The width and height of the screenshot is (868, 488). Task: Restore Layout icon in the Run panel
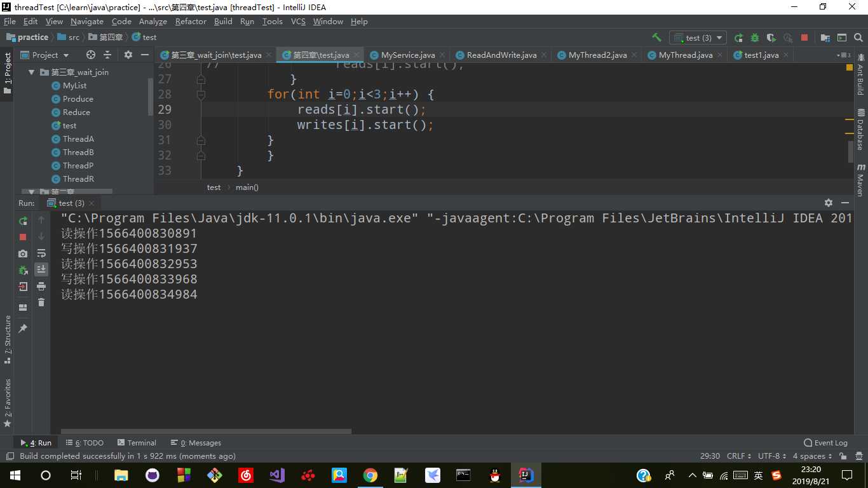click(23, 308)
